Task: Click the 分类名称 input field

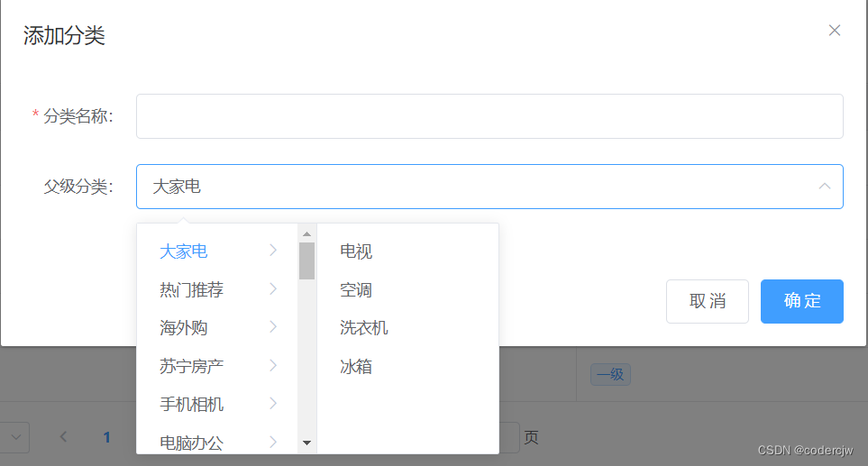Action: 489,116
